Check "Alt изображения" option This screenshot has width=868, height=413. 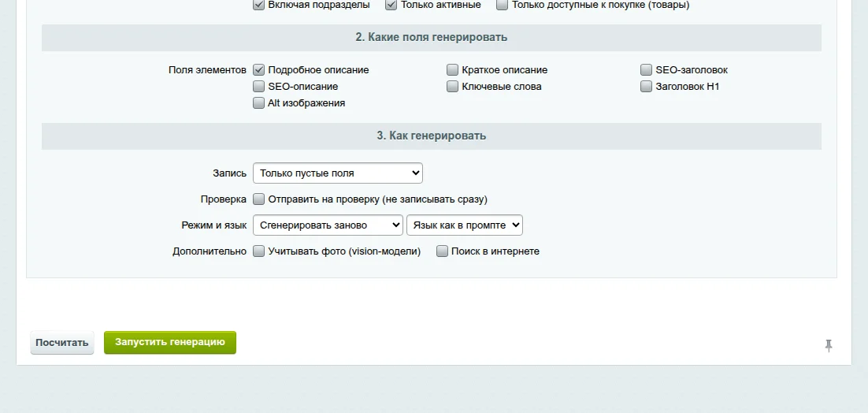[258, 103]
